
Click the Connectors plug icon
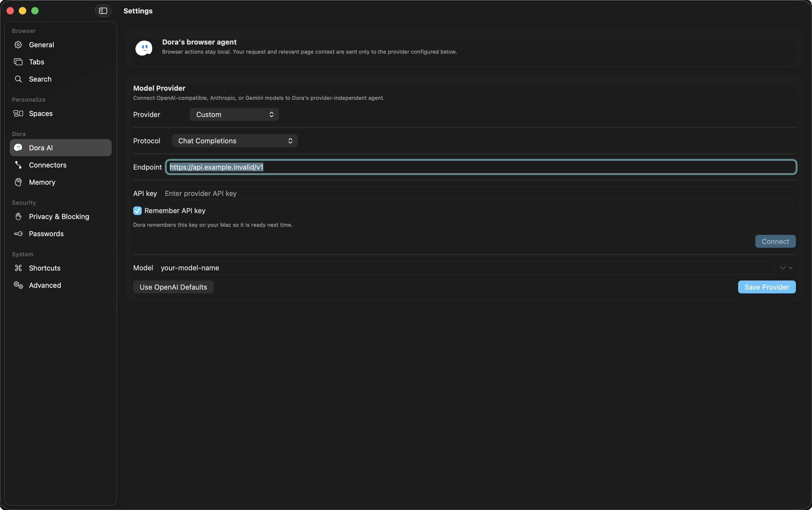pyautogui.click(x=18, y=165)
